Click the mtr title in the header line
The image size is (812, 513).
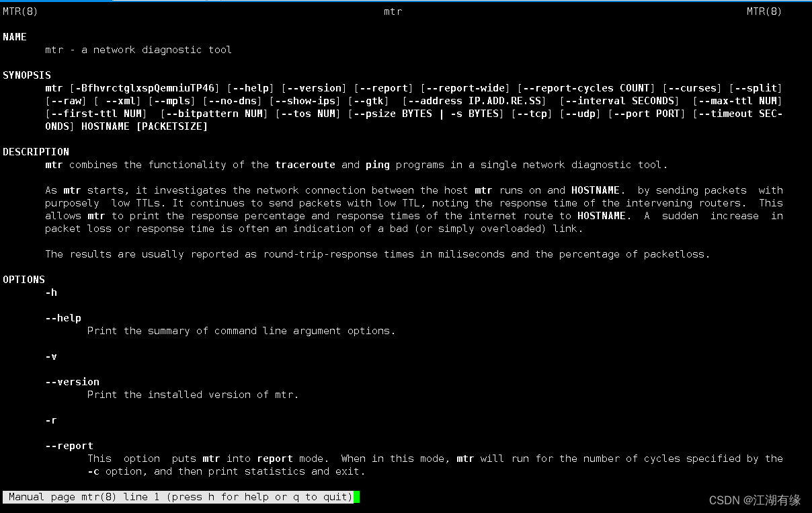[x=393, y=11]
